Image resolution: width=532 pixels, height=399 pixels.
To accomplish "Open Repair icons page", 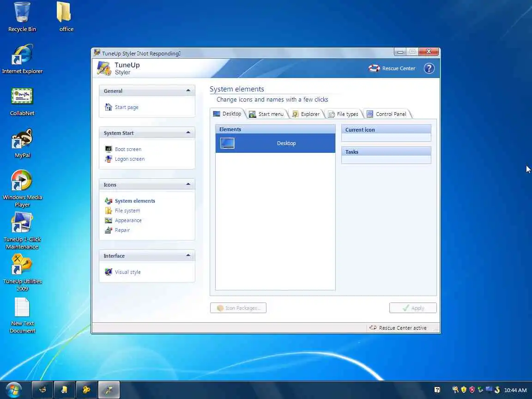I will click(x=122, y=230).
